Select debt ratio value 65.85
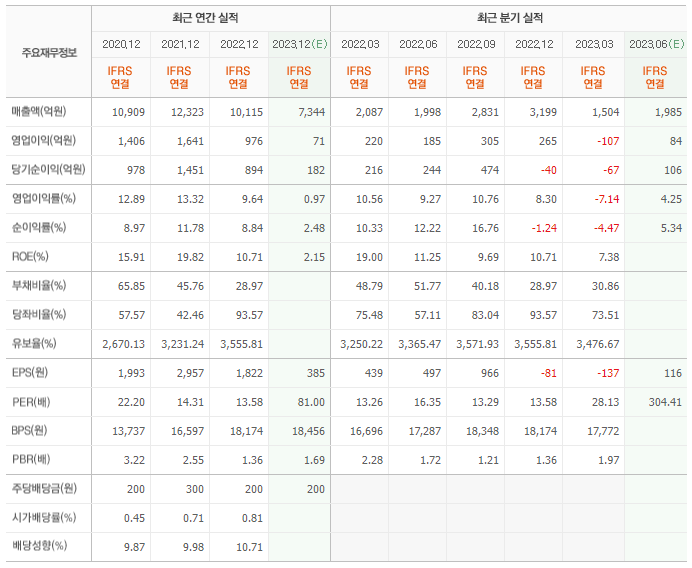This screenshot has height=568, width=692. [x=132, y=286]
